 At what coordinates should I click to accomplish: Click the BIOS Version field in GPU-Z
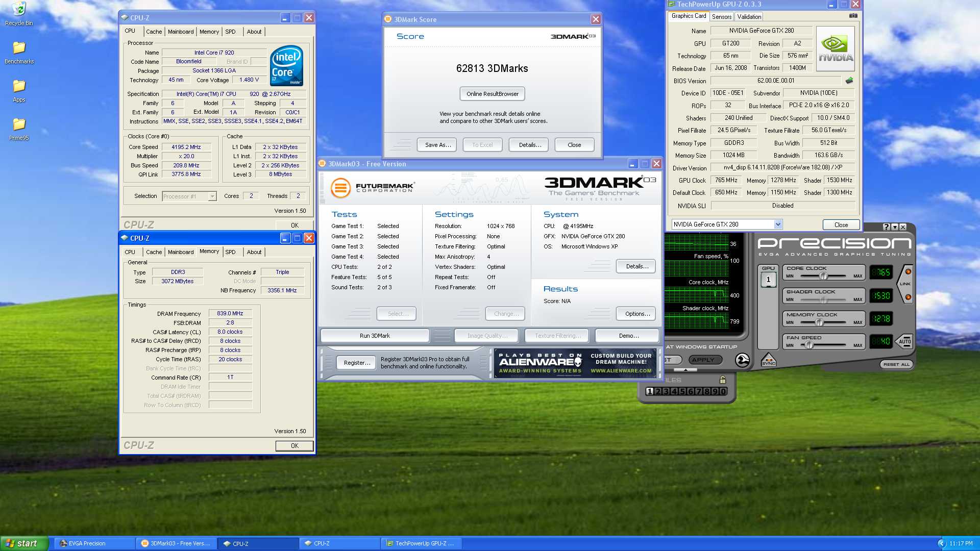[776, 81]
